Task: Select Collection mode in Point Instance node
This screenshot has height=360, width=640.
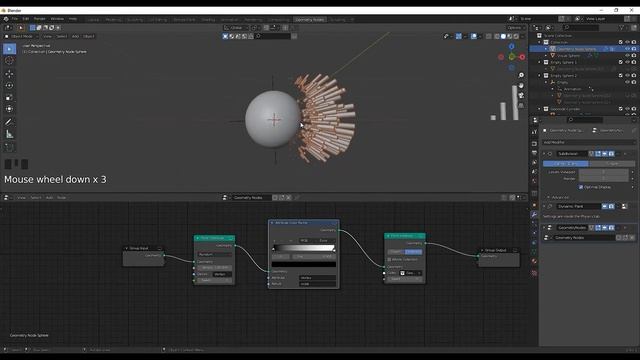Action: click(x=413, y=252)
